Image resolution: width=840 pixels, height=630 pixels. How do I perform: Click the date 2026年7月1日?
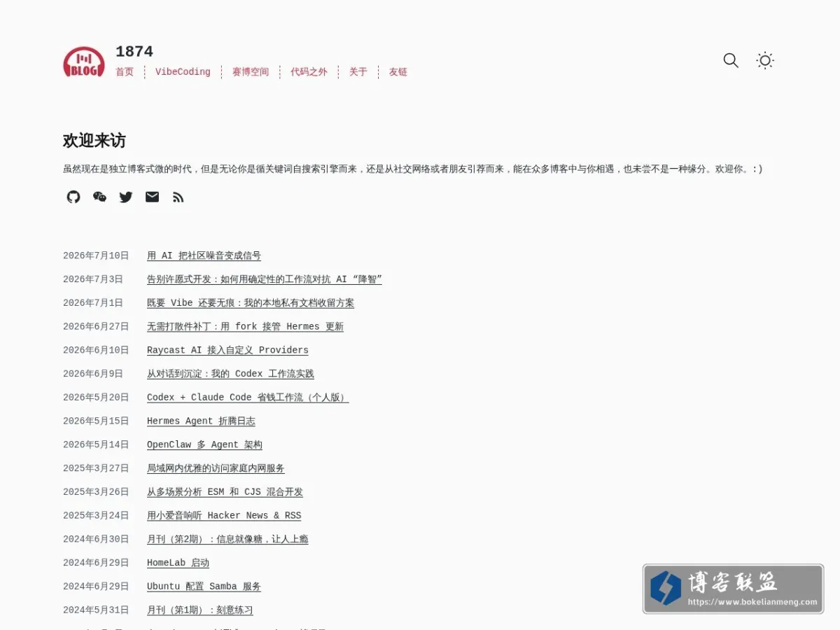point(93,303)
